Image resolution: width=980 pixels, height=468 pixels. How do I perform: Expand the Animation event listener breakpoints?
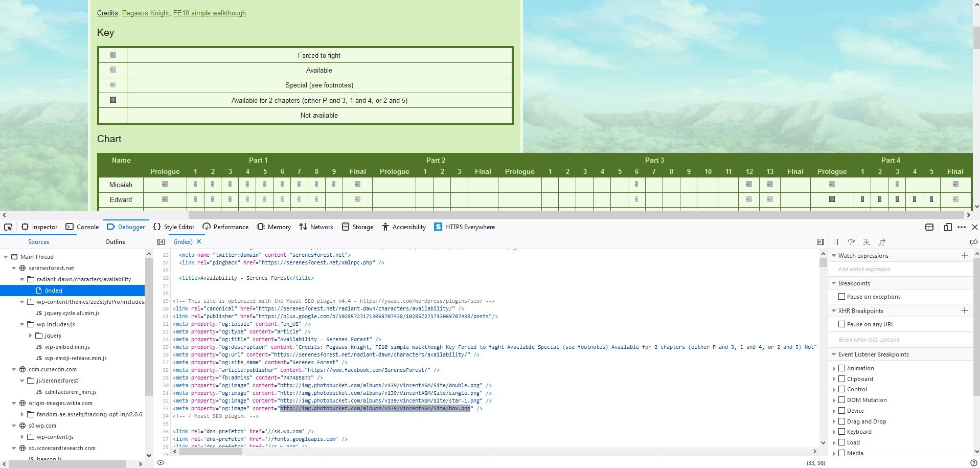[x=834, y=368]
